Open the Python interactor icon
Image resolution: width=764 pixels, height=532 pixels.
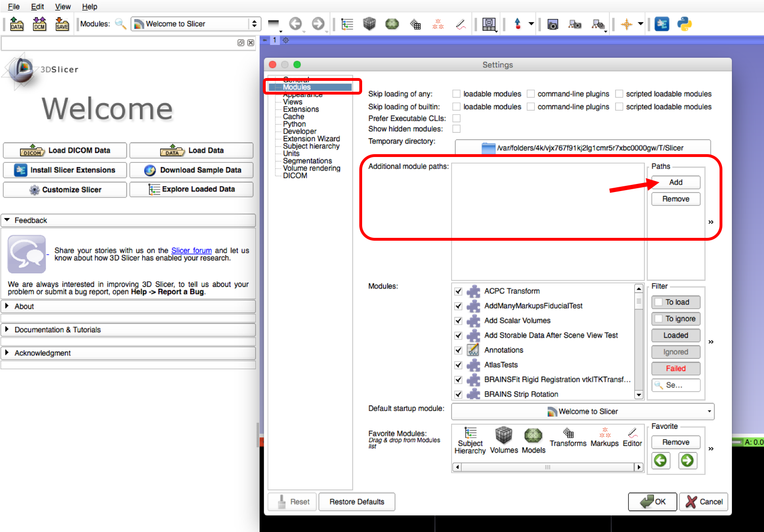[x=685, y=24]
